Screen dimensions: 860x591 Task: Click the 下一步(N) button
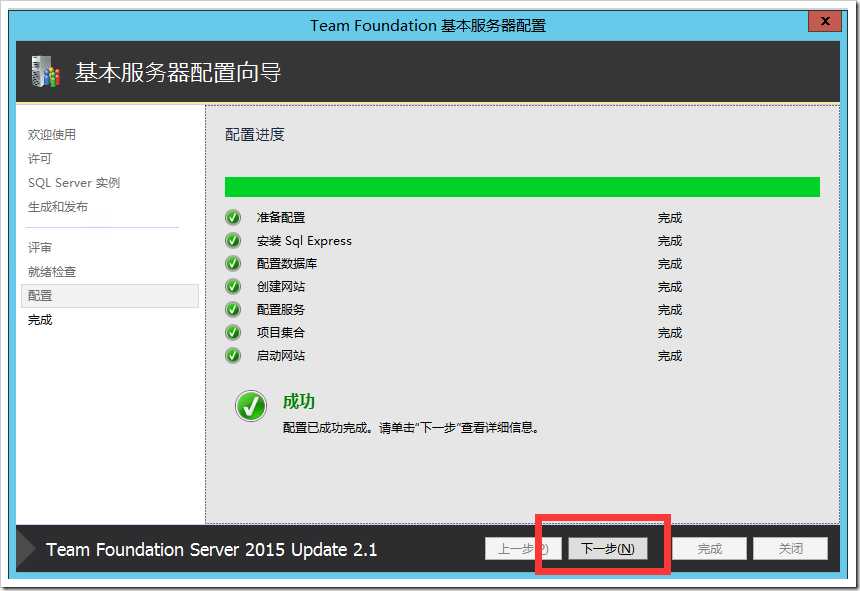(x=608, y=548)
